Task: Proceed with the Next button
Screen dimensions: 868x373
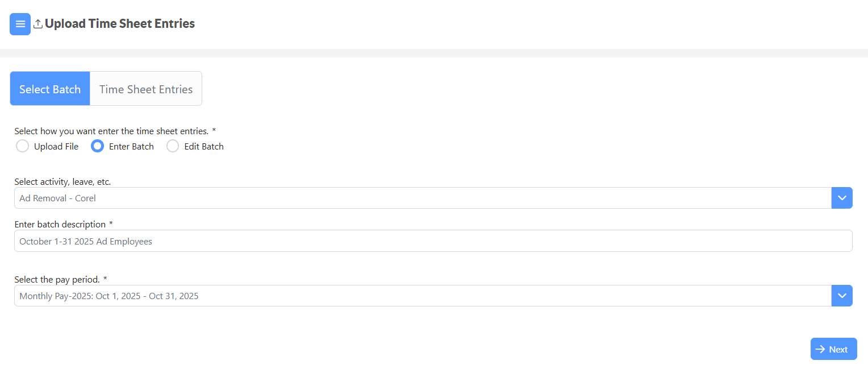Action: coord(833,349)
